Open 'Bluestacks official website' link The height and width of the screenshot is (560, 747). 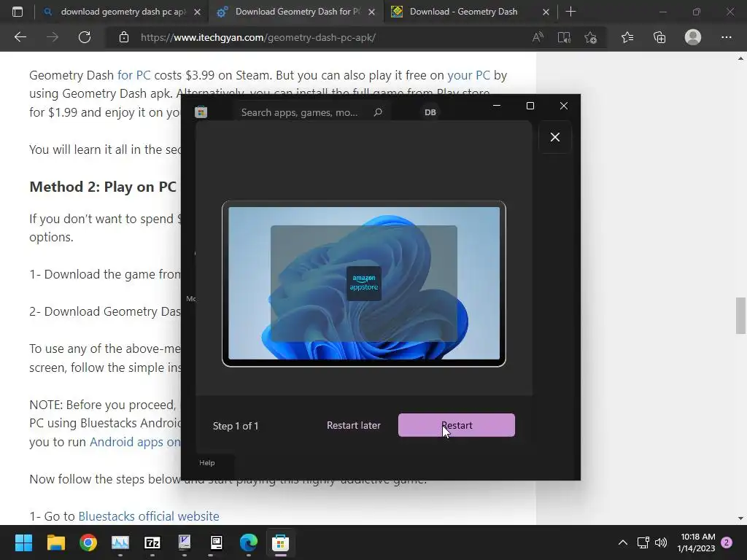149,516
